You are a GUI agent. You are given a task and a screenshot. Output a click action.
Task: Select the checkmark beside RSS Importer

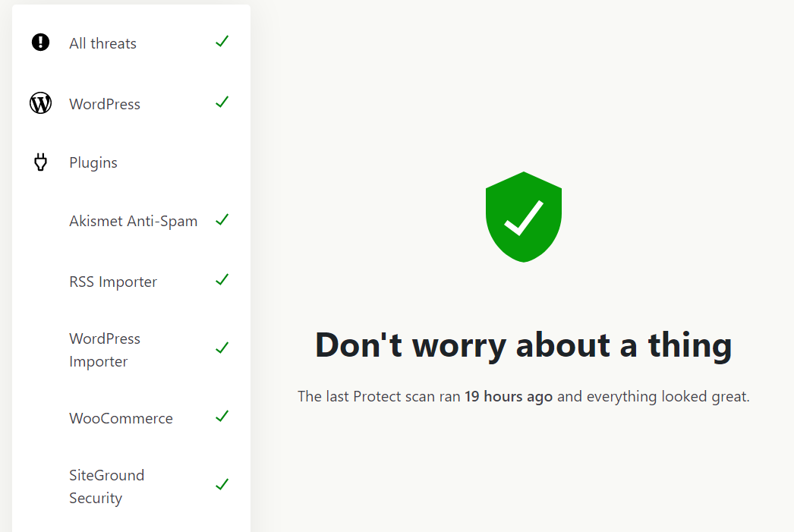pyautogui.click(x=222, y=279)
